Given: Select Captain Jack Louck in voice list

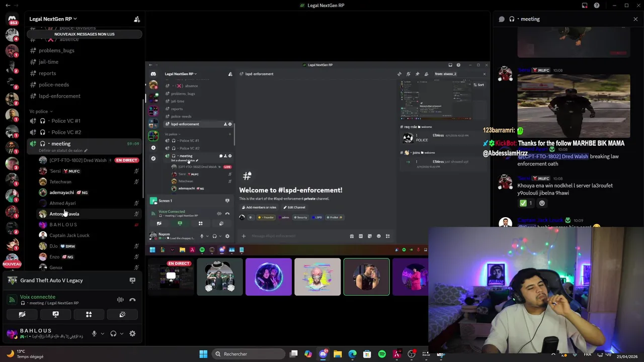Looking at the screenshot, I should coord(89,235).
